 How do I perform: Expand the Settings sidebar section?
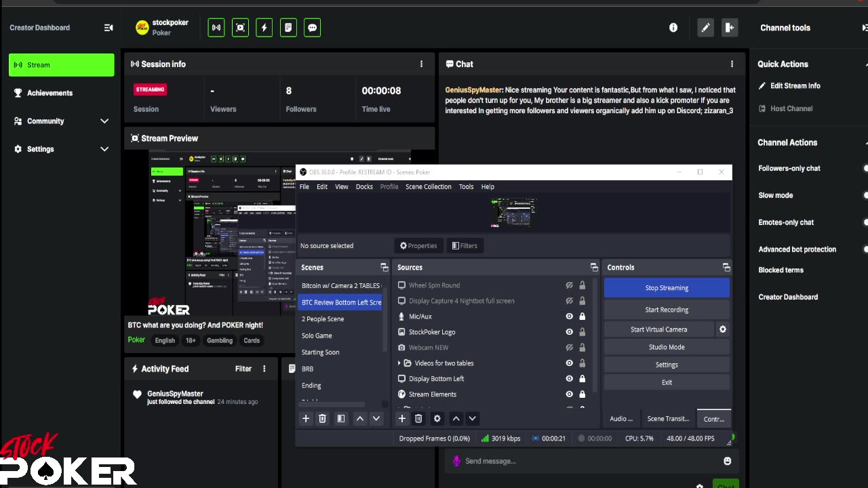coord(104,149)
